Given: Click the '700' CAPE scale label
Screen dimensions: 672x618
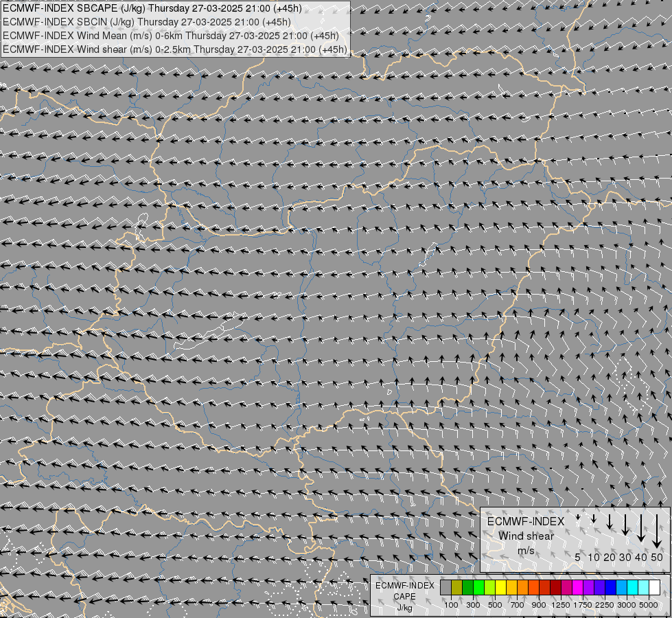Looking at the screenshot, I should click(x=518, y=605).
